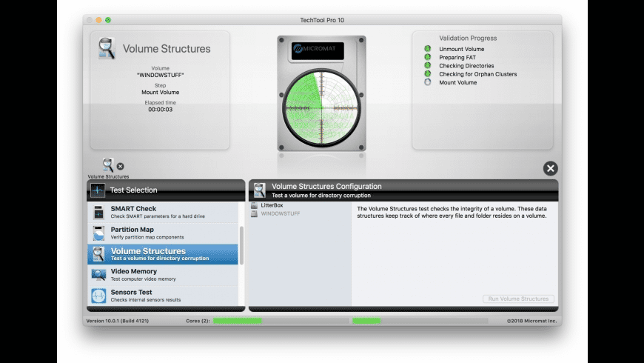Click the Volume Structures magnifier icon in header panel
Screen dimensions: 644x363
[x=107, y=48]
